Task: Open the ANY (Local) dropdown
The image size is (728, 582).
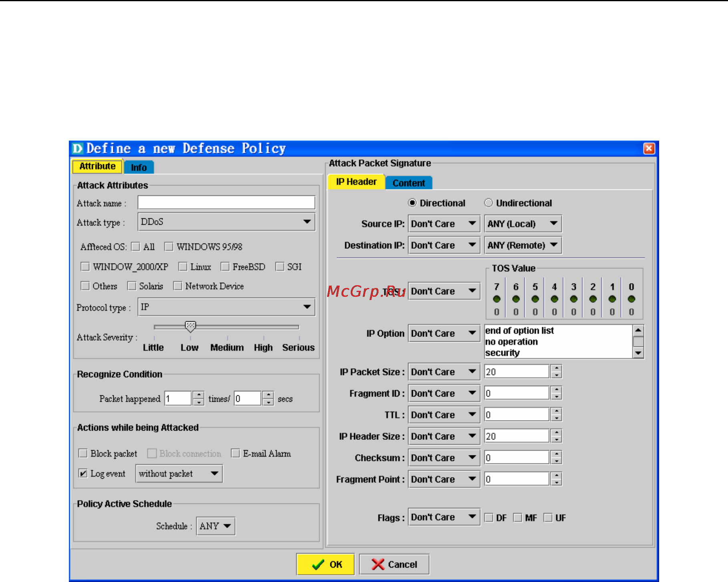Action: [x=523, y=224]
